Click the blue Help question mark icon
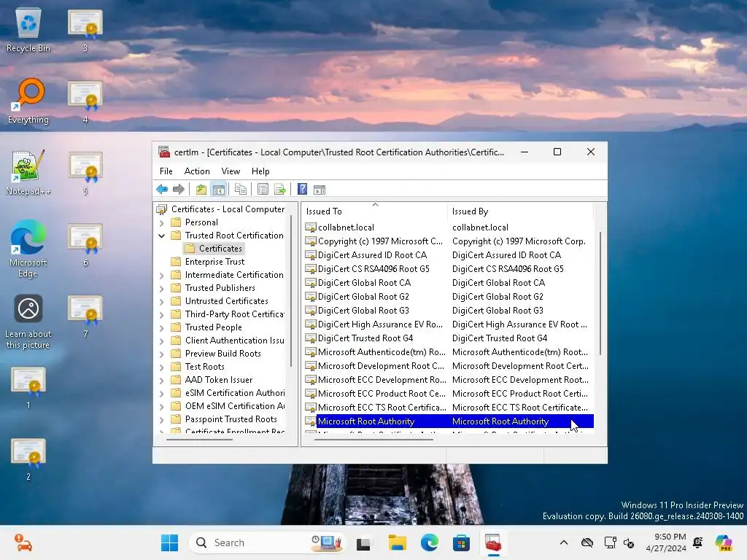The width and height of the screenshot is (747, 560). 302,190
